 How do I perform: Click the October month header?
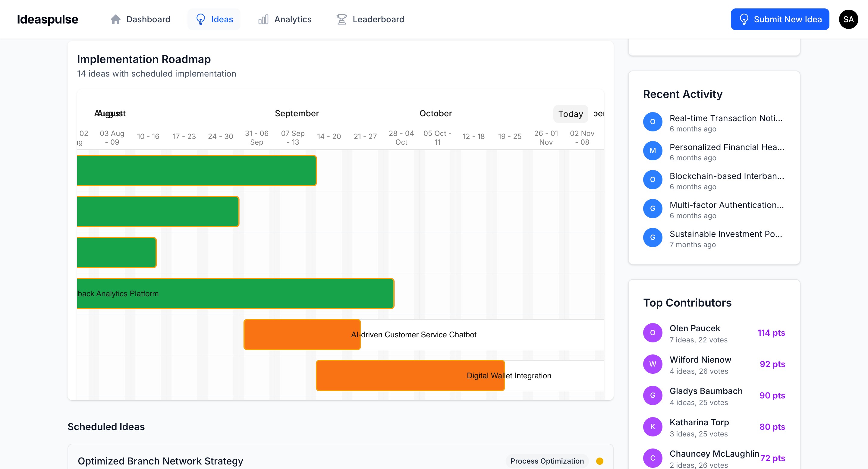coord(436,114)
